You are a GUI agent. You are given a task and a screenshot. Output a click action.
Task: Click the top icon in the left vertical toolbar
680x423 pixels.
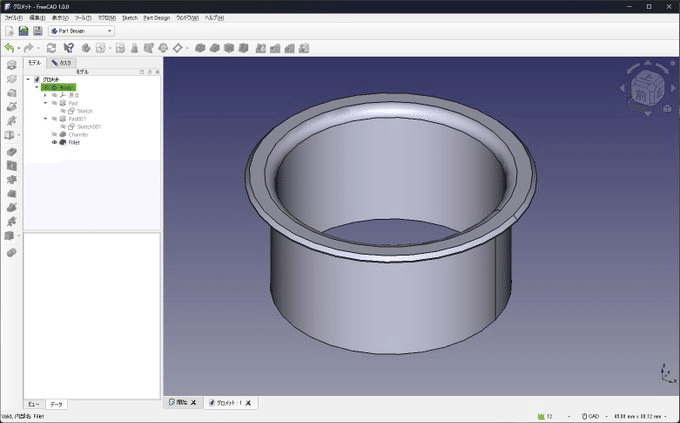12,65
